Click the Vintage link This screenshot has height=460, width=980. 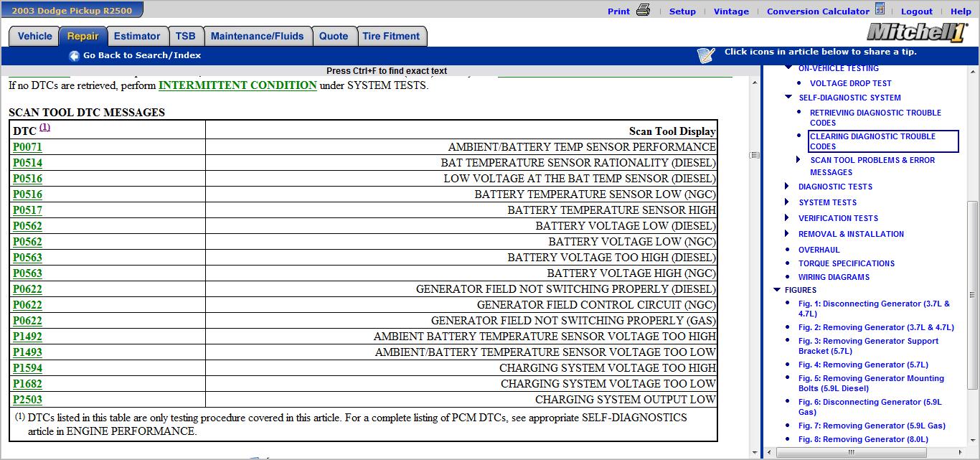pyautogui.click(x=731, y=11)
